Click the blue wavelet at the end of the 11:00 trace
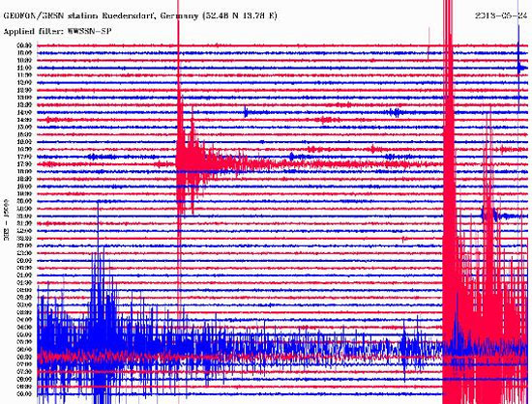This screenshot has height=404, width=532. click(520, 68)
